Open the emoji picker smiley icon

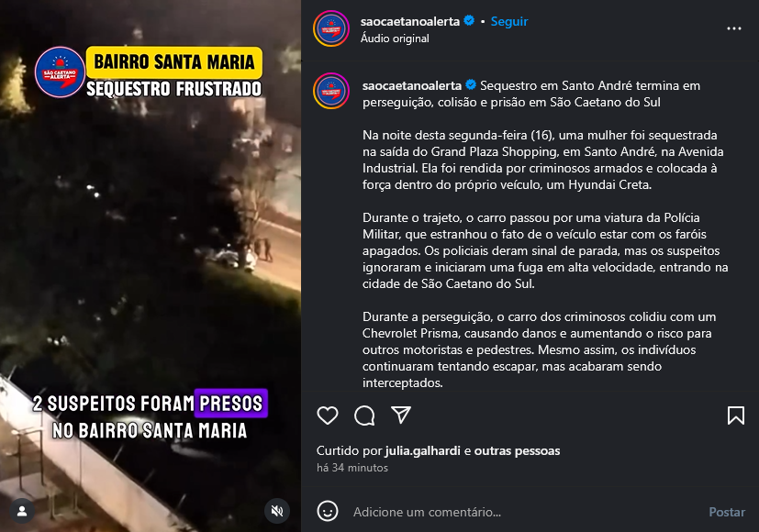point(328,511)
